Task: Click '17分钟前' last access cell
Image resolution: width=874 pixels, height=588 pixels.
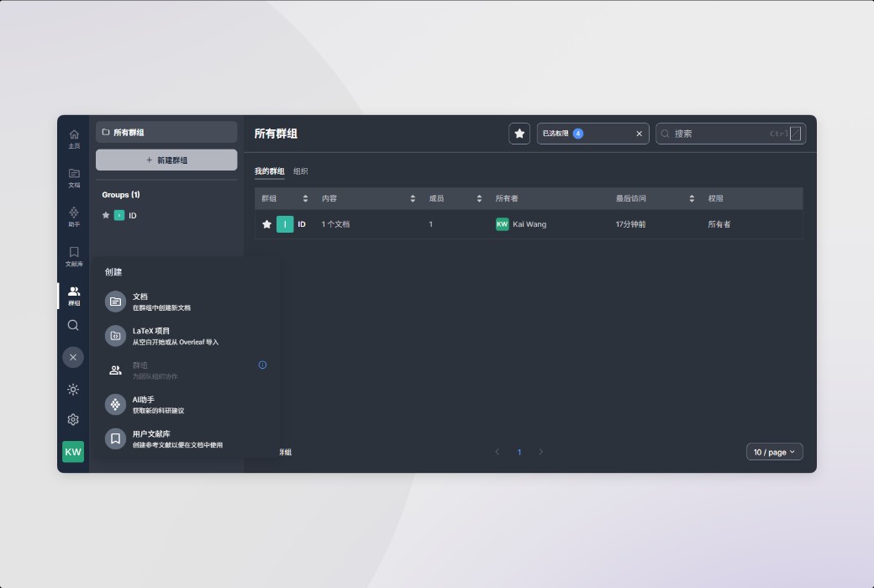Action: [x=630, y=224]
